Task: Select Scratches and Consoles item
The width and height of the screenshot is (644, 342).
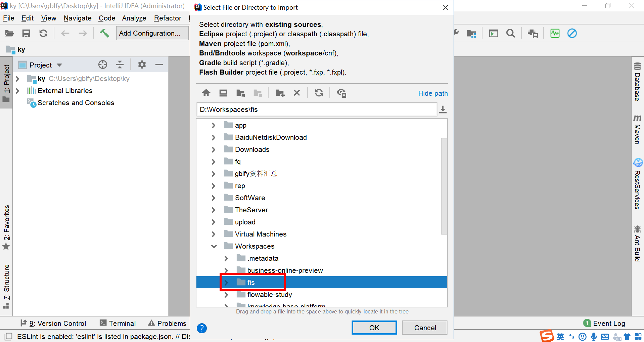Action: point(76,103)
